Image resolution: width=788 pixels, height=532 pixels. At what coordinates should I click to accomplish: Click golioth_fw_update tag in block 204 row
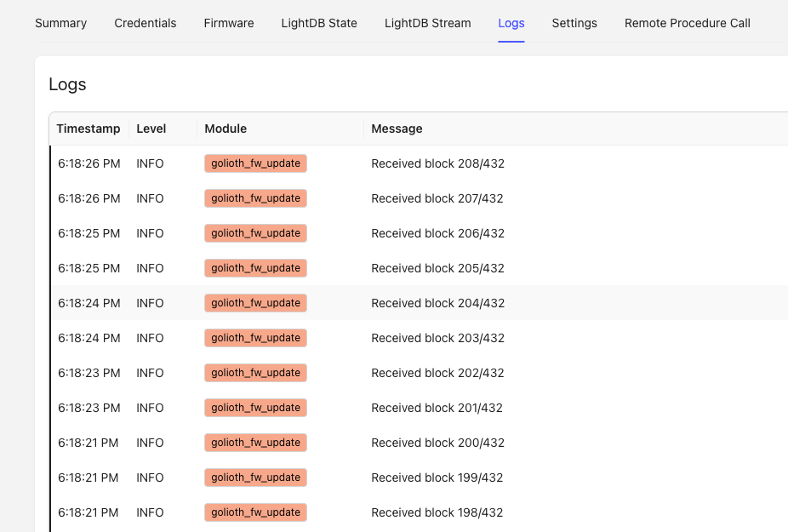[255, 303]
